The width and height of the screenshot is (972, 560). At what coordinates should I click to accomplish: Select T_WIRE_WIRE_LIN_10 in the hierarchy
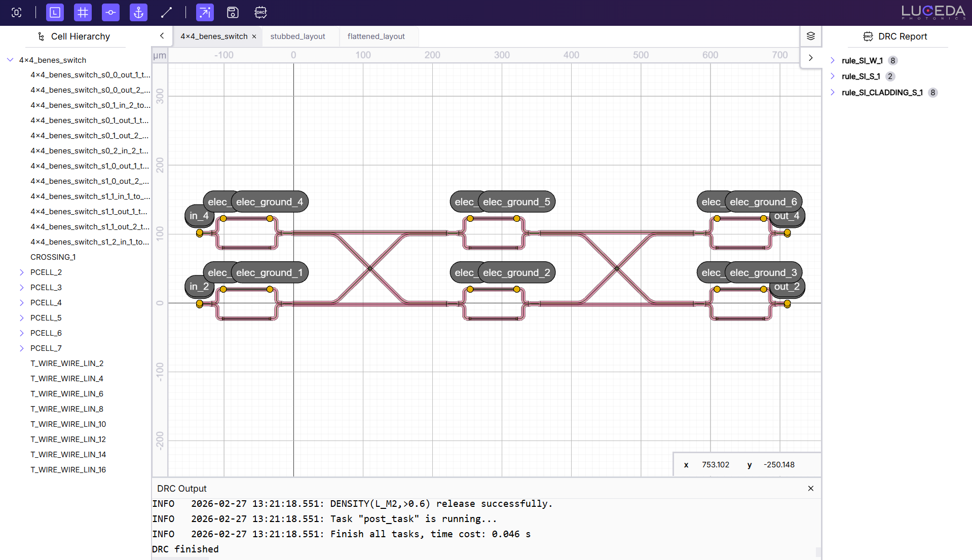coord(68,424)
